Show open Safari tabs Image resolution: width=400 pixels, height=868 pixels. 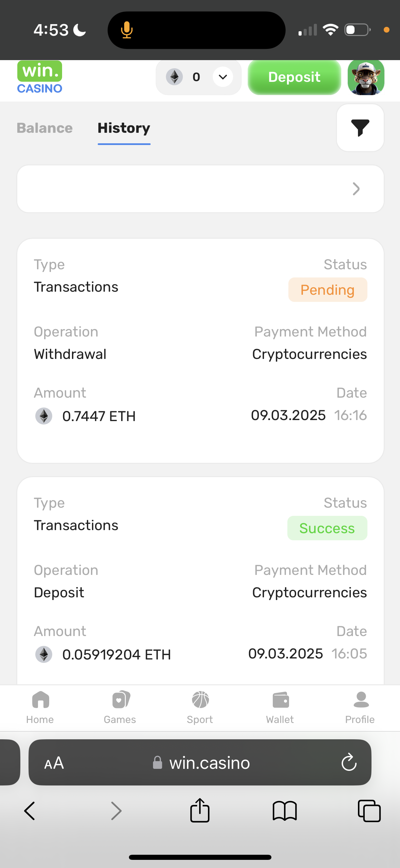tap(369, 810)
